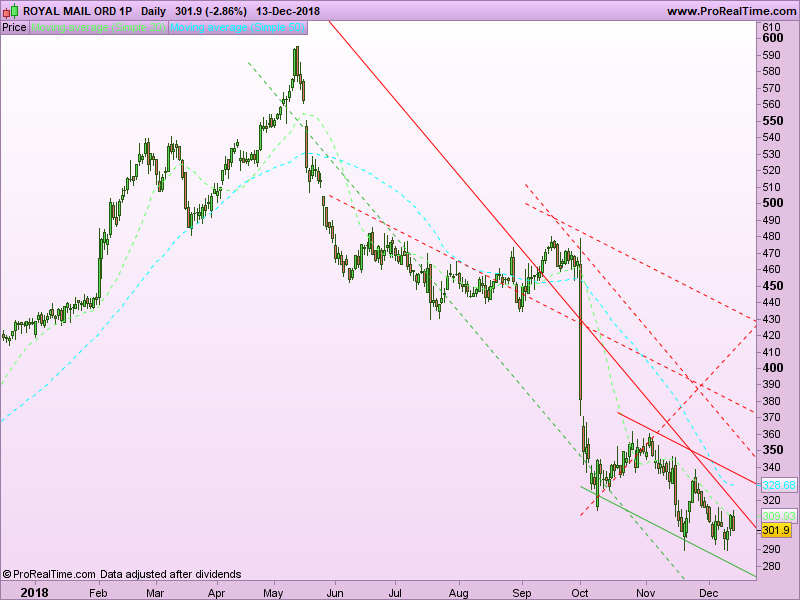Screen dimensions: 800x600
Task: Click the Daily timeframe label
Action: tap(153, 11)
